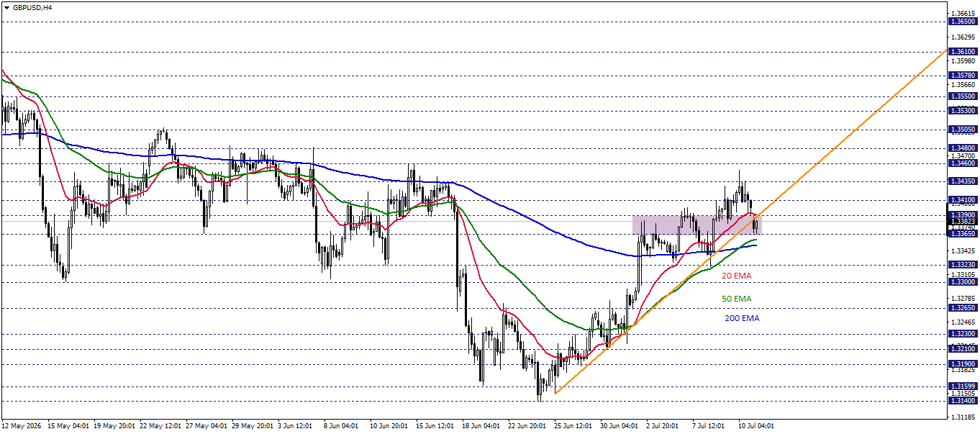Viewport: 980px width, 434px height.
Task: Click the 1.32100 level price label
Action: click(x=963, y=349)
